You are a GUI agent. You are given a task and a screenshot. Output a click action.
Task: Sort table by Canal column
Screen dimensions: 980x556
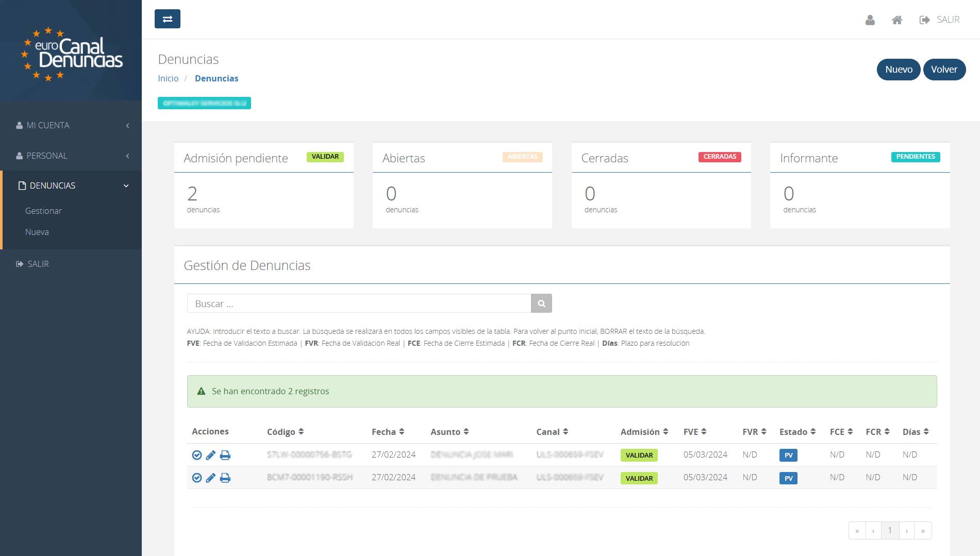(x=552, y=432)
